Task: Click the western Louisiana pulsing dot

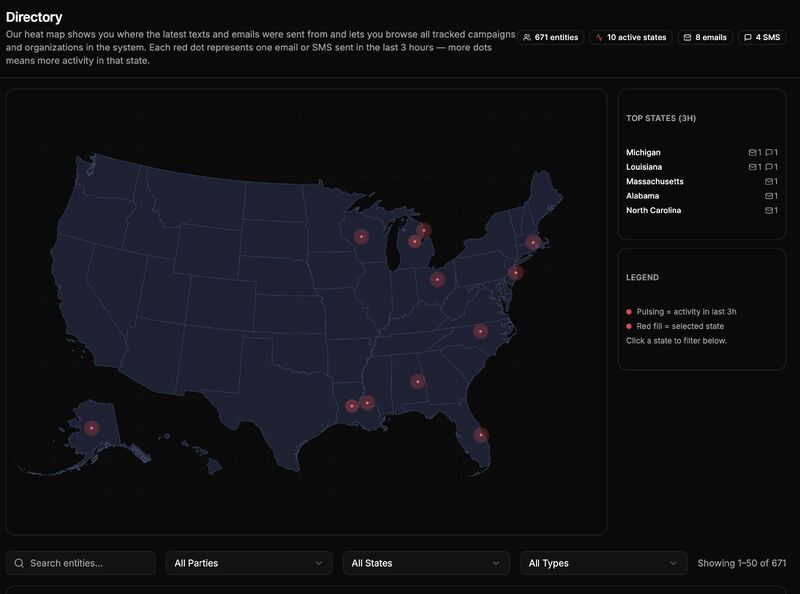Action: pyautogui.click(x=352, y=406)
